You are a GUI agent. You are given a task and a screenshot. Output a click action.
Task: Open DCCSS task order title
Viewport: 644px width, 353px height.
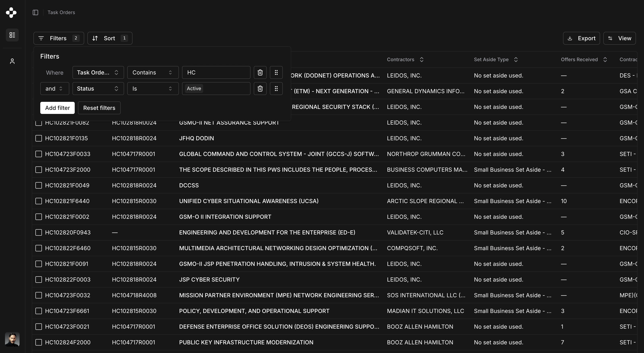(x=189, y=185)
